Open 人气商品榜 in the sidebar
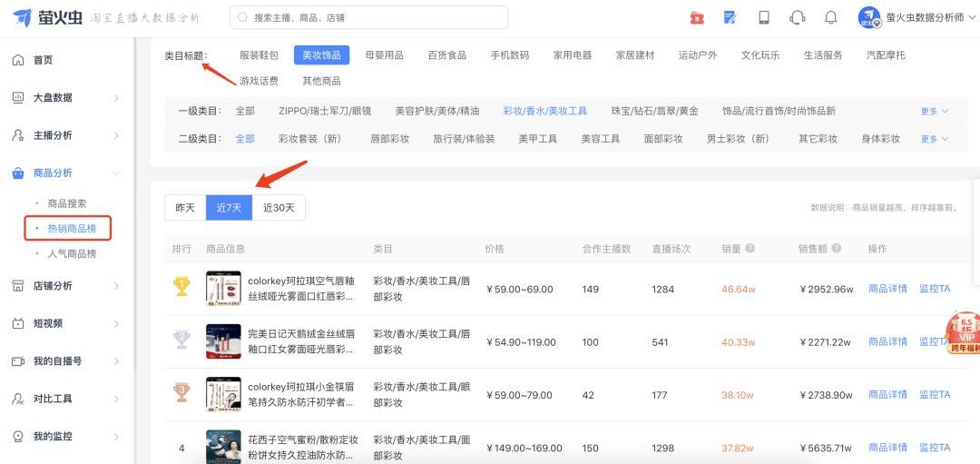 pyautogui.click(x=72, y=253)
